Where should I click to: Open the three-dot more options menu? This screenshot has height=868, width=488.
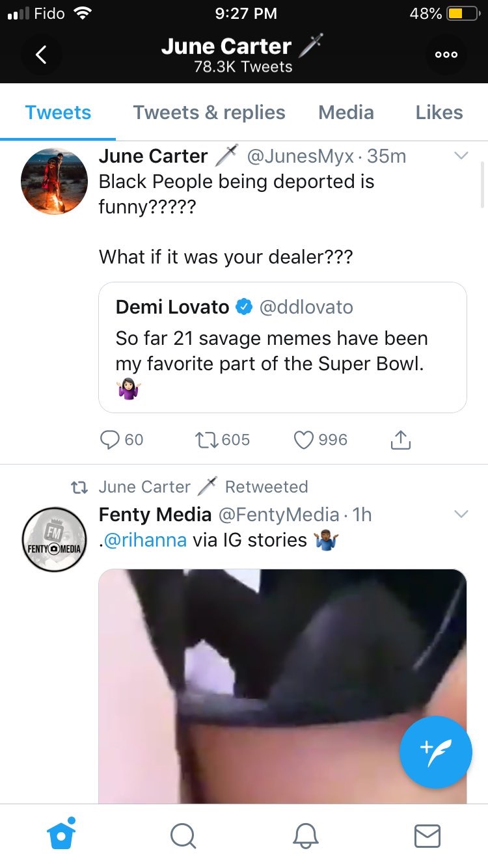[446, 55]
